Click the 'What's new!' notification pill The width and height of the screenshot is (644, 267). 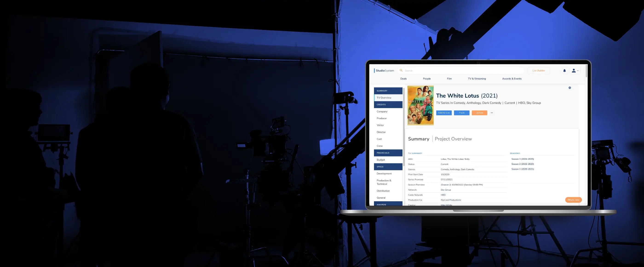click(573, 200)
